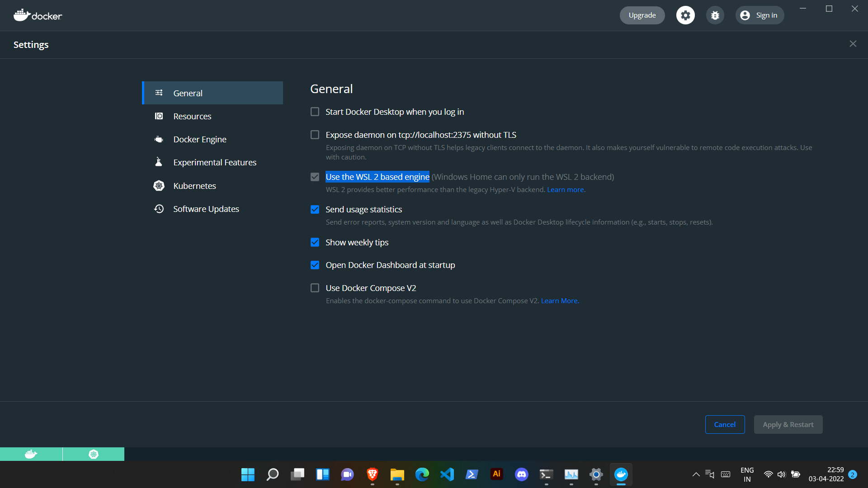868x488 pixels.
Task: Open the Software Updates section
Action: coord(212,209)
